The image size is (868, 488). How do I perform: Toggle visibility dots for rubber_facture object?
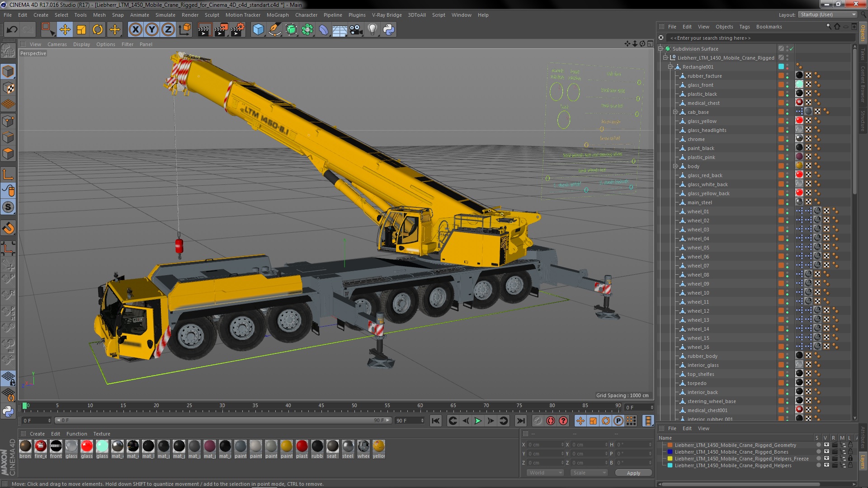(787, 76)
